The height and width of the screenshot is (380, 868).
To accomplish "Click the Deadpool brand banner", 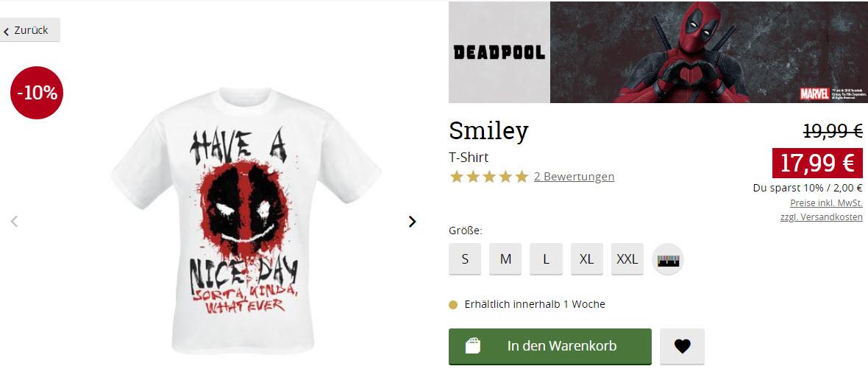I will click(658, 52).
